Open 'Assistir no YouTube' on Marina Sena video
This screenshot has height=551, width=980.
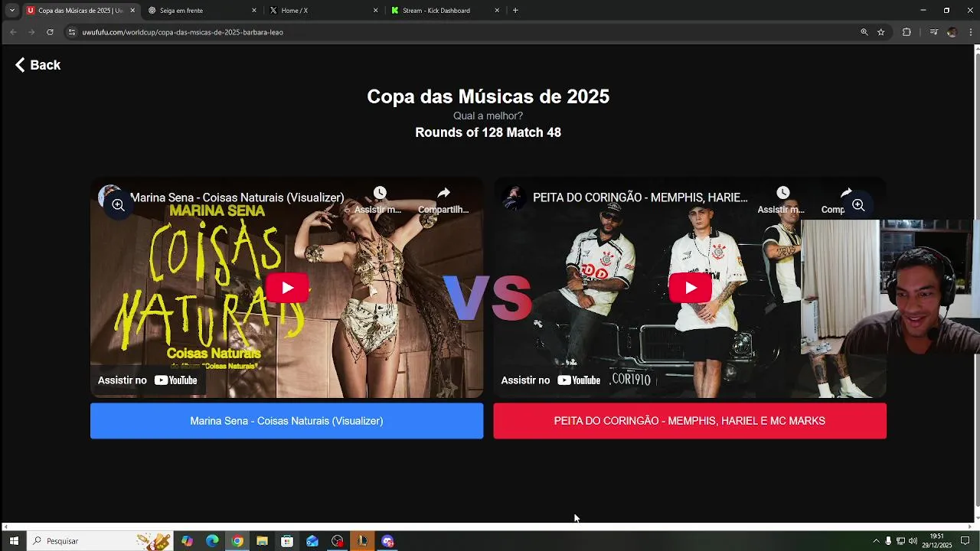(148, 380)
